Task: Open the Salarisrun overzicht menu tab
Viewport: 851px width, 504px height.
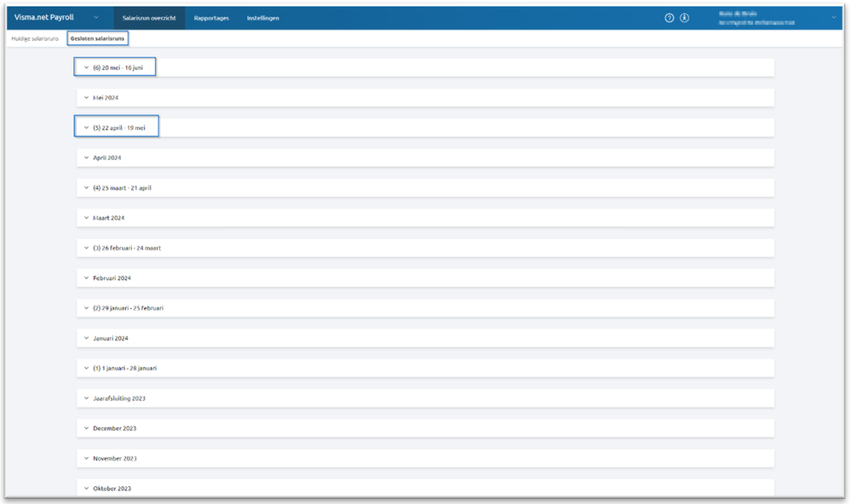Action: (x=149, y=18)
